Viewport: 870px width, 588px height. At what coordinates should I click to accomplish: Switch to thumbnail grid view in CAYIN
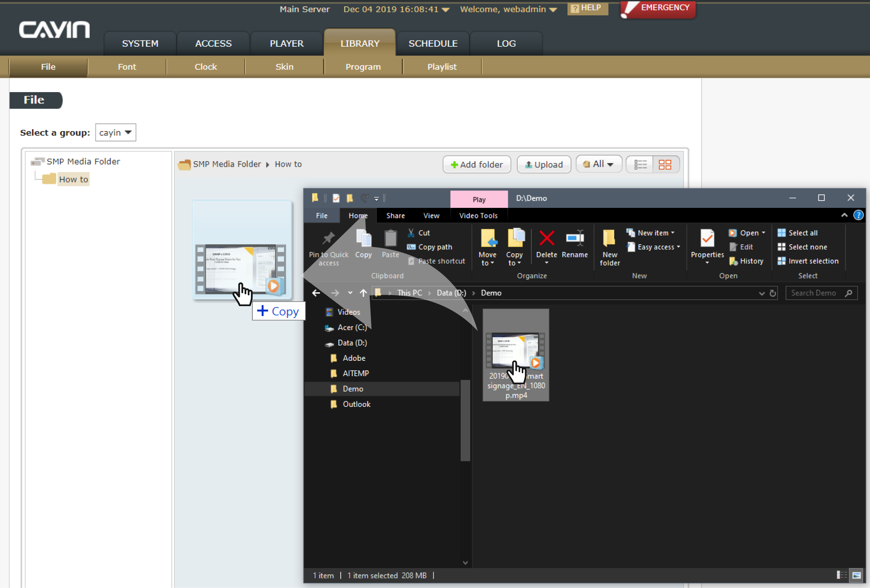point(665,164)
